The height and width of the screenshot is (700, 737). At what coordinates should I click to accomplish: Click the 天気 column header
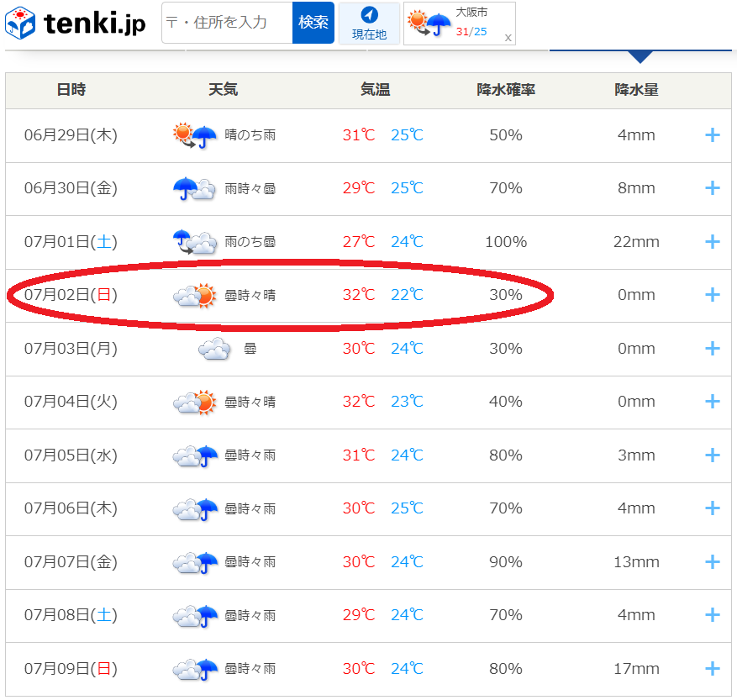click(x=224, y=89)
